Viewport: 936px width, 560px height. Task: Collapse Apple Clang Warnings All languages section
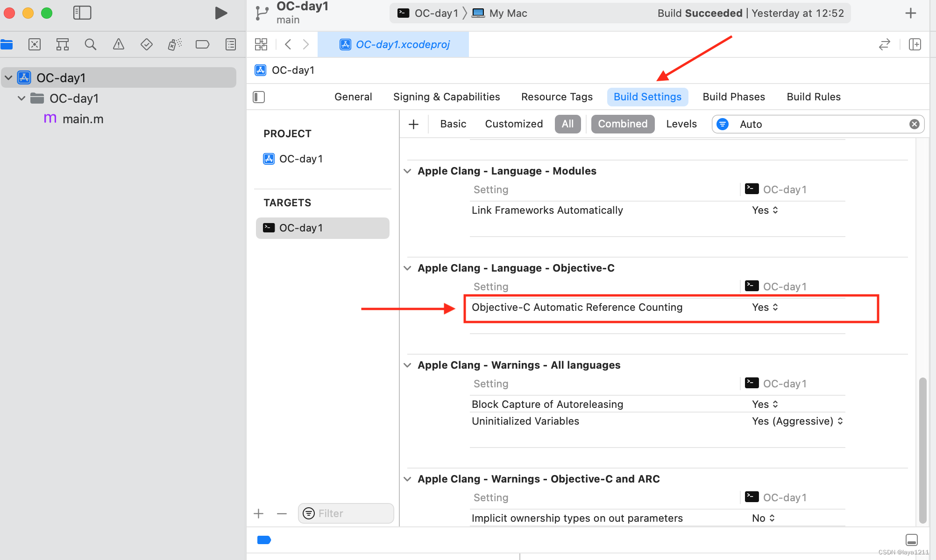point(407,365)
